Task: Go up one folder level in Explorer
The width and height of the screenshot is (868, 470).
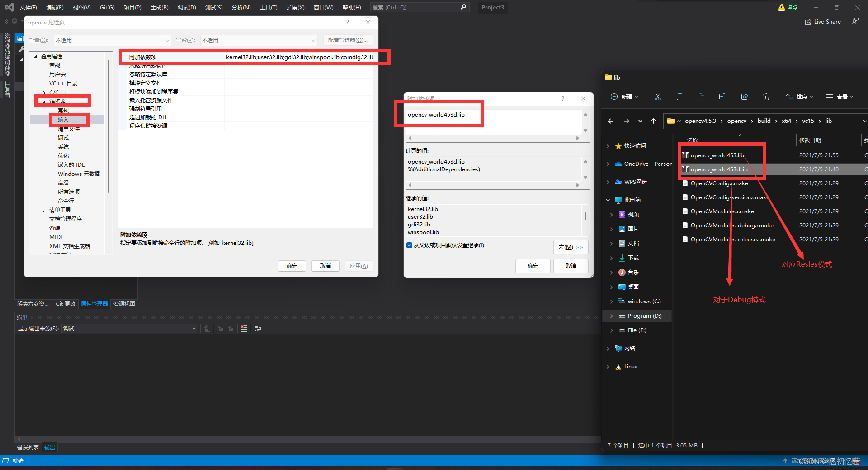Action: coord(653,121)
